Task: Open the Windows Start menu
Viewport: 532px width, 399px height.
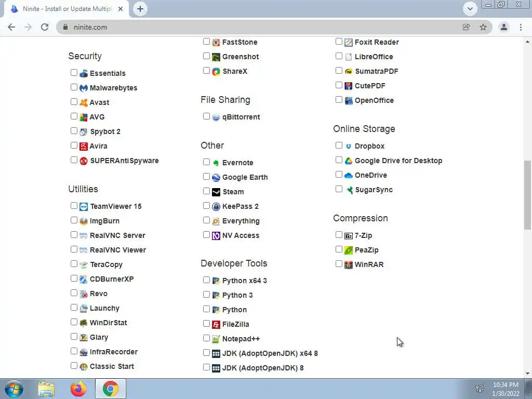Action: [14, 389]
